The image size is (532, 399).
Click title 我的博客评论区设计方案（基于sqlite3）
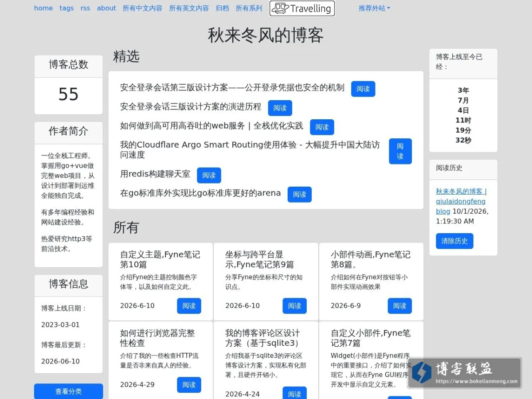click(263, 338)
